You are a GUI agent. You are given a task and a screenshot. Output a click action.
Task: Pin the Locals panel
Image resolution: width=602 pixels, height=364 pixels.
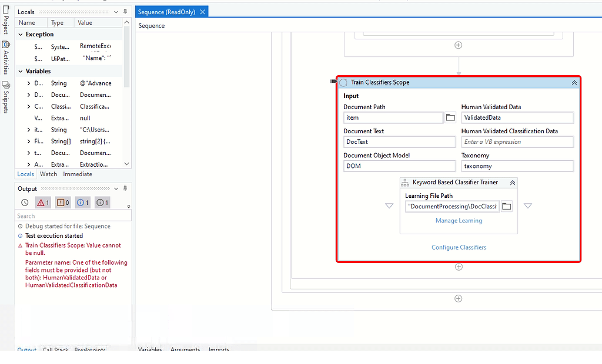point(125,11)
